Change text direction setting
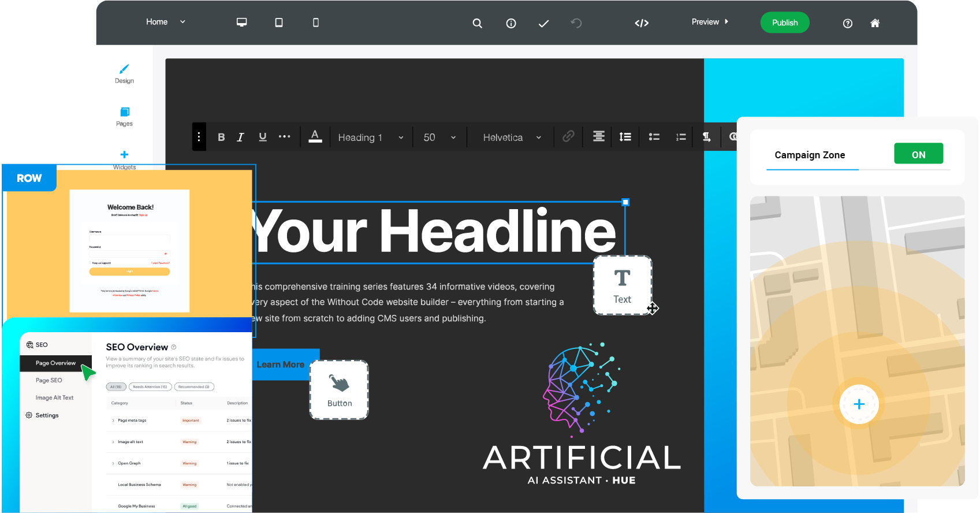The height and width of the screenshot is (513, 980). 706,137
